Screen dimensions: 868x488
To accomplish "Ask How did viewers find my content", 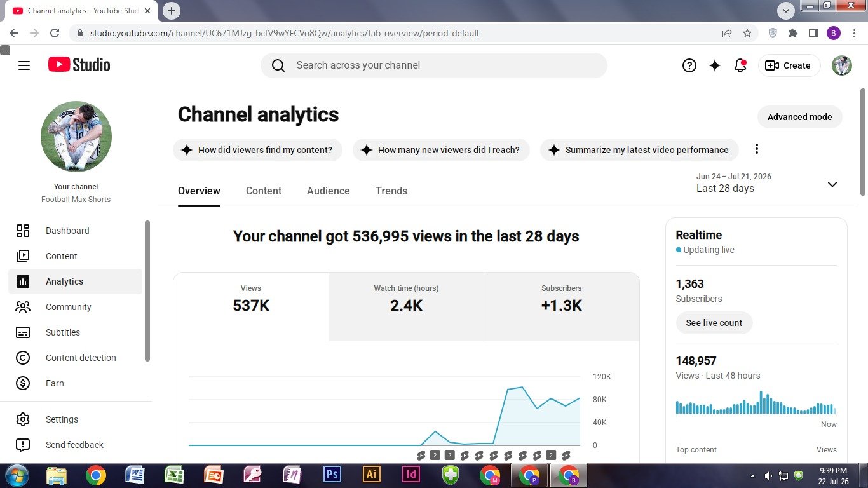I will pyautogui.click(x=257, y=150).
